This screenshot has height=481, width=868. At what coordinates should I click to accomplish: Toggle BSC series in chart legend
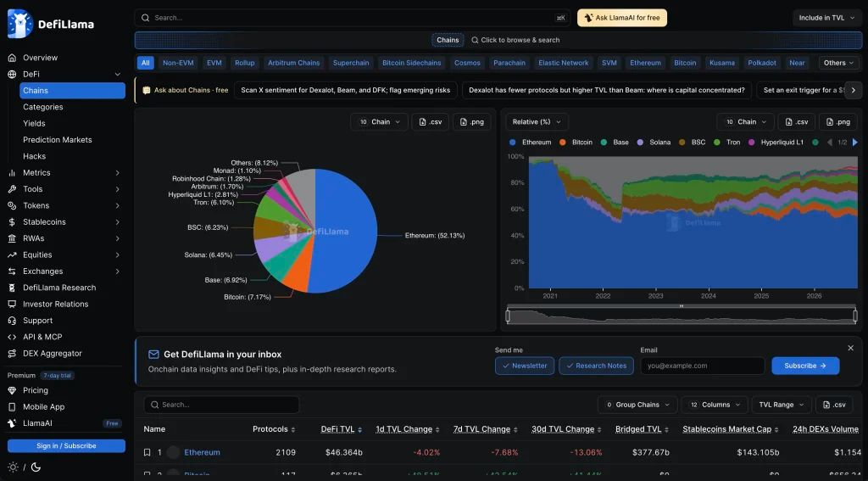point(693,143)
